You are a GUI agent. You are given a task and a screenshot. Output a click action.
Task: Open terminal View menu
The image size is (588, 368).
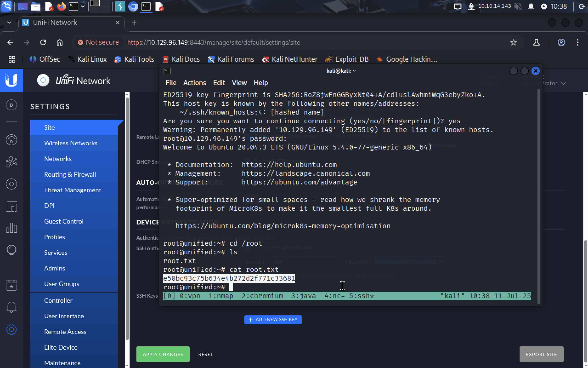pyautogui.click(x=239, y=83)
